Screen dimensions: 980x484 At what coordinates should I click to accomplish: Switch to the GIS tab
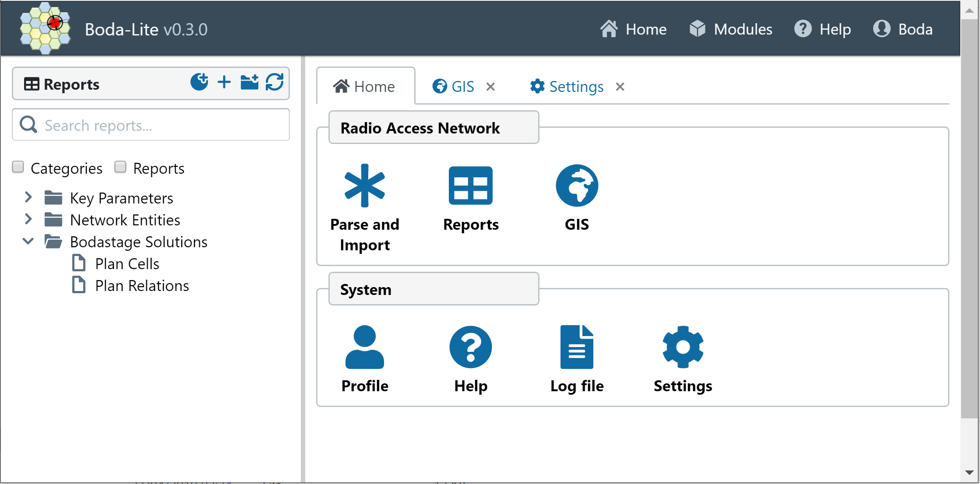point(454,86)
